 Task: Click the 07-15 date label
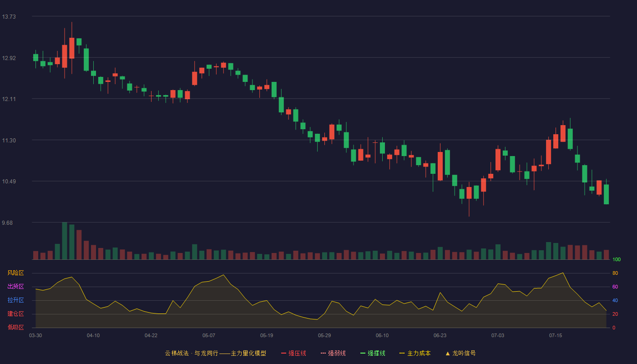click(556, 335)
